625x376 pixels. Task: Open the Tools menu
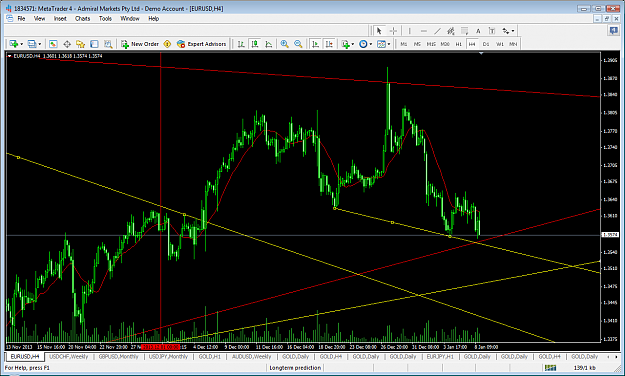[105, 18]
